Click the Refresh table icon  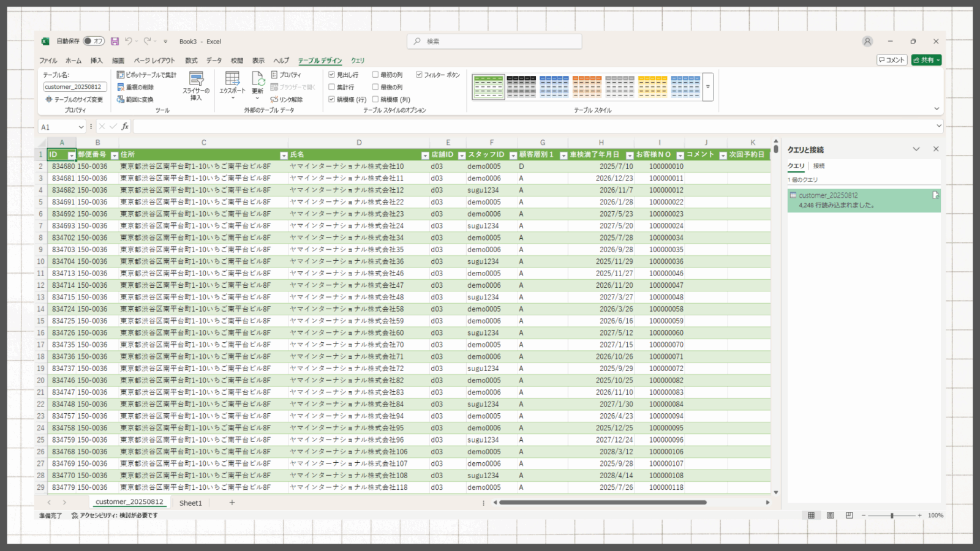(x=258, y=80)
